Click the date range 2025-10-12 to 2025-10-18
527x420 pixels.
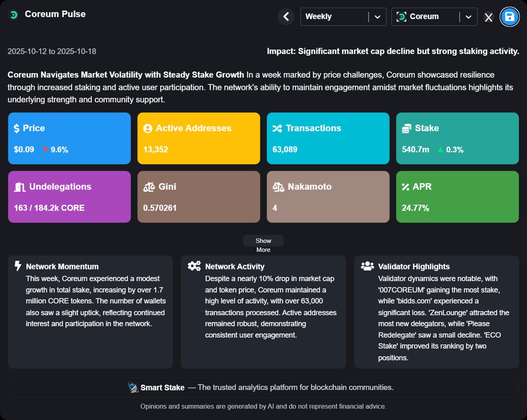52,51
